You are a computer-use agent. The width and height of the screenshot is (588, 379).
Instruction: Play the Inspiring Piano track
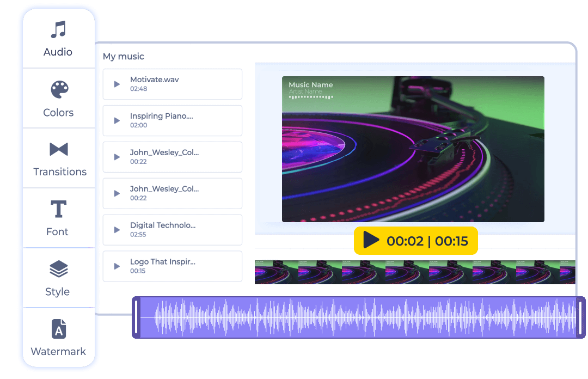click(117, 121)
